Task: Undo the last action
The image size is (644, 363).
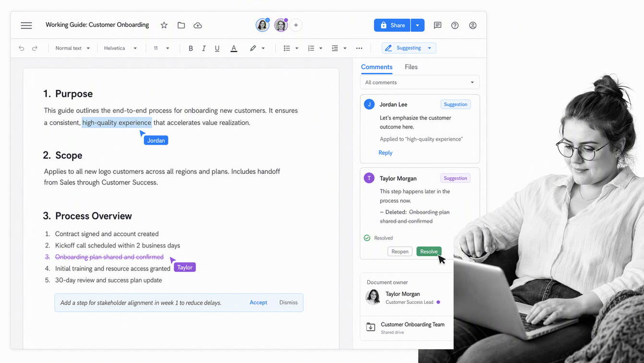Action: 22,48
